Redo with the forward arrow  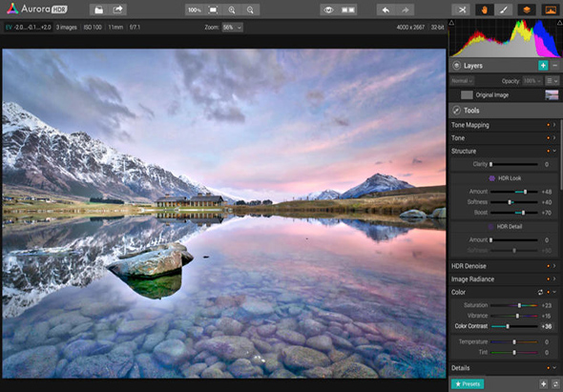pyautogui.click(x=405, y=10)
